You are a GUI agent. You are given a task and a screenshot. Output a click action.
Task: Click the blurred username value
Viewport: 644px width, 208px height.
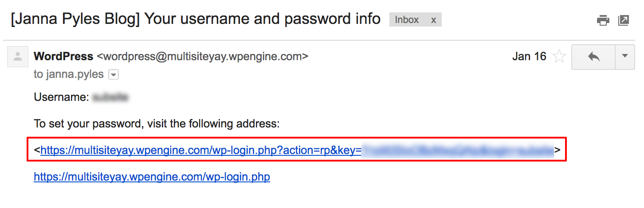coord(110,97)
